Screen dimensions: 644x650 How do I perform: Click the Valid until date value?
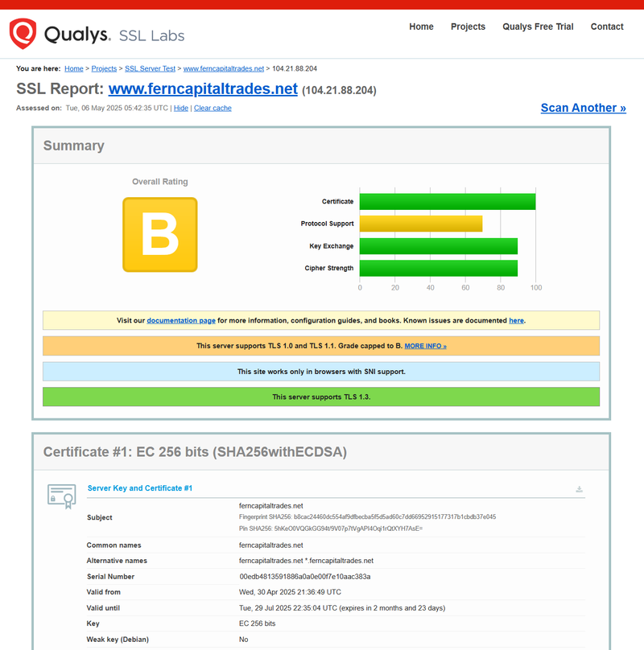[342, 608]
